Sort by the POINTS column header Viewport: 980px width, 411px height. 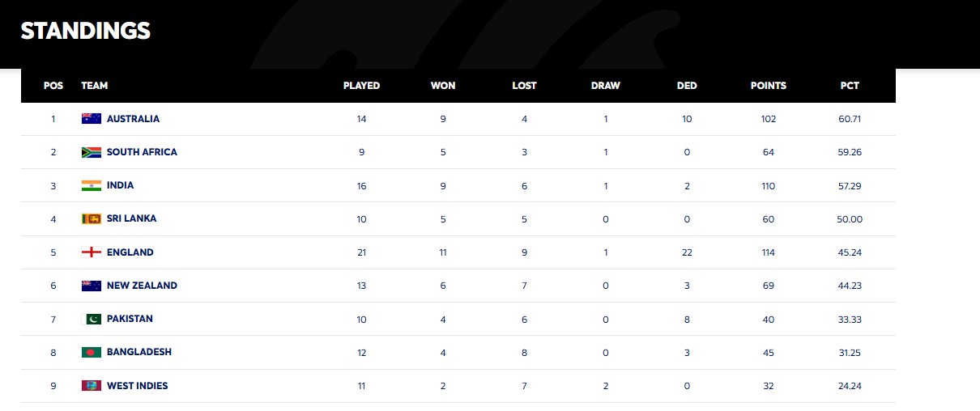768,86
